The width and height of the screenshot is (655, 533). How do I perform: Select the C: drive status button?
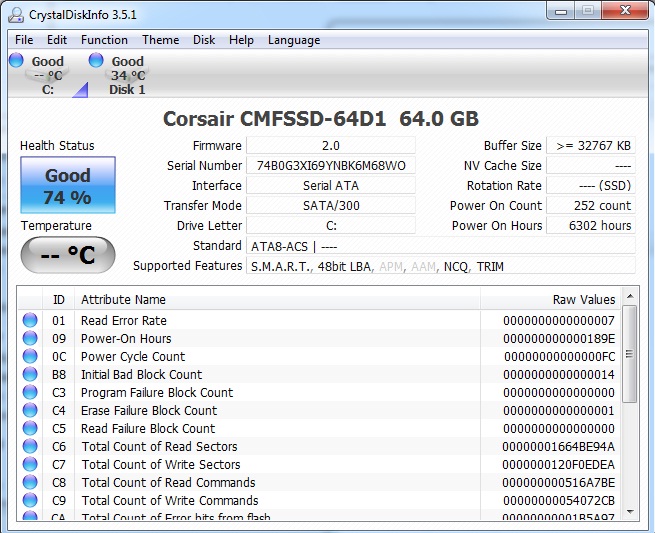point(47,75)
